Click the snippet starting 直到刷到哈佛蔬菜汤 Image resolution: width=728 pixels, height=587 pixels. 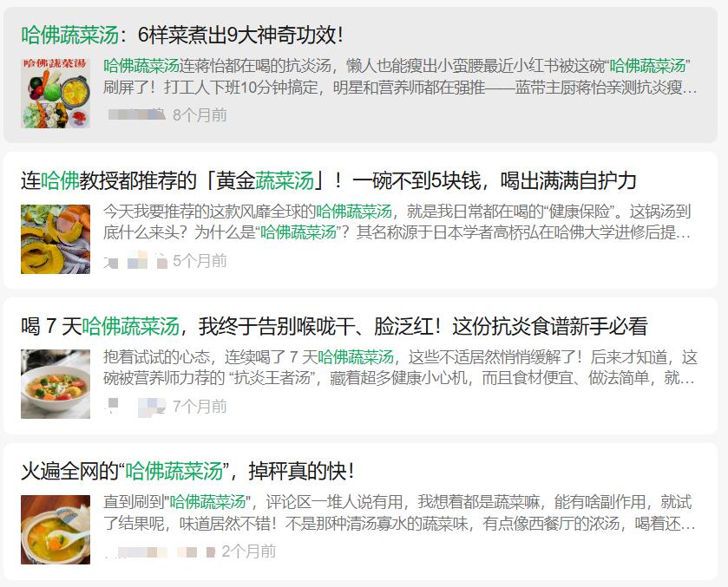399,512
